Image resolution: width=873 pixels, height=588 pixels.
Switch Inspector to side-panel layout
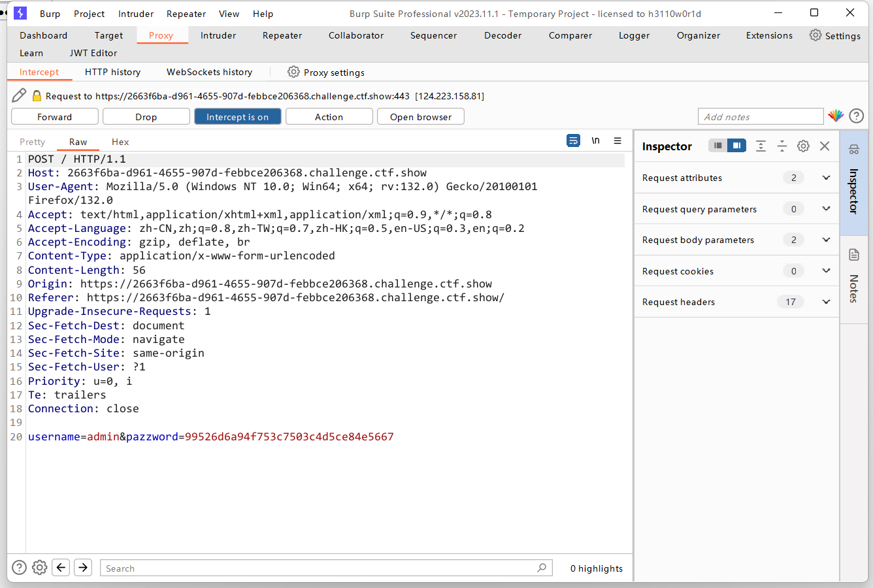736,146
